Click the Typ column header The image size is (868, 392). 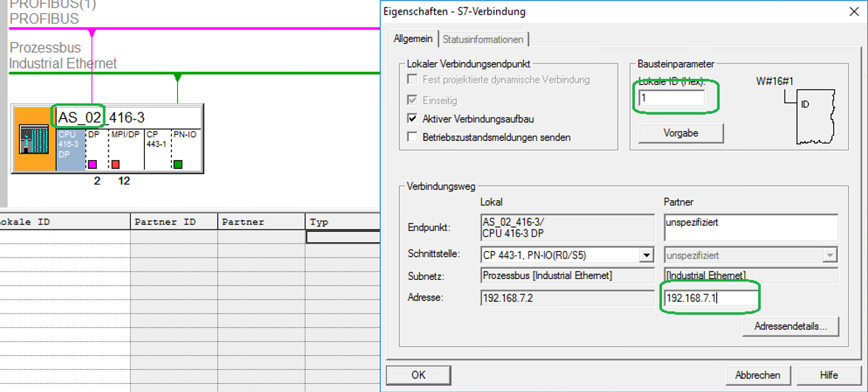pos(342,222)
